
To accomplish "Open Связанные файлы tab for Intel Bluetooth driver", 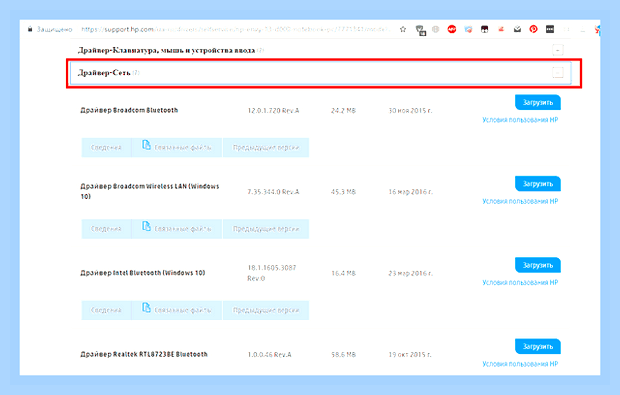I will 177,310.
